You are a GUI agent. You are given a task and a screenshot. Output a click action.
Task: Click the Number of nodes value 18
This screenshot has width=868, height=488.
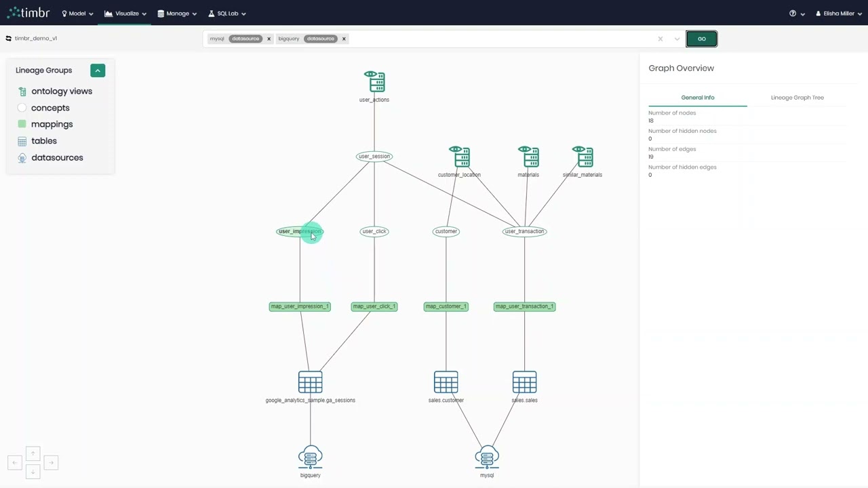pyautogui.click(x=651, y=121)
